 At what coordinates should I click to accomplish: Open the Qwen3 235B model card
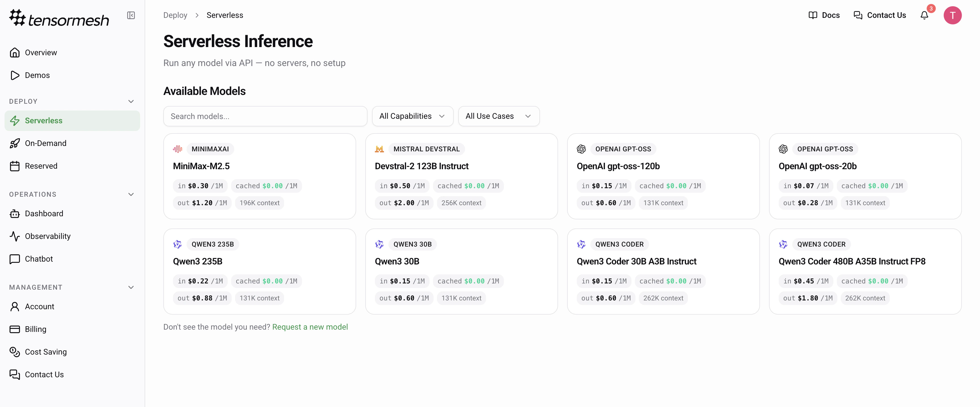tap(259, 272)
